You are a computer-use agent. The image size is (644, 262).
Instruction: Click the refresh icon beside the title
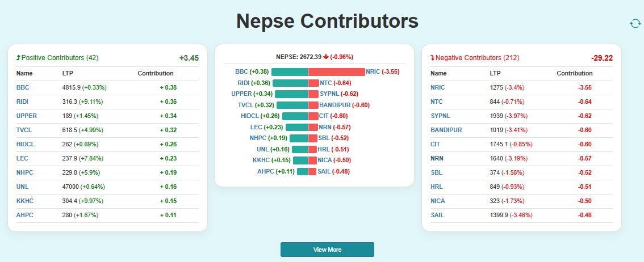click(x=635, y=23)
